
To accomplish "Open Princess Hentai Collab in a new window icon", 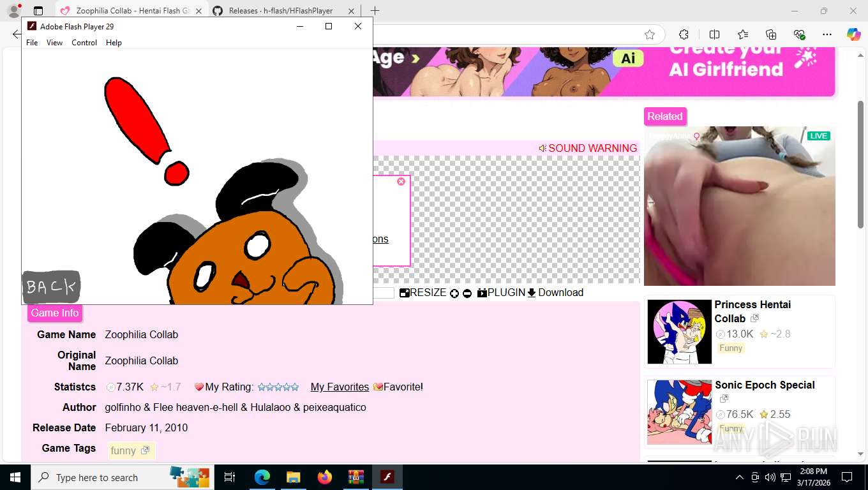I will click(754, 318).
